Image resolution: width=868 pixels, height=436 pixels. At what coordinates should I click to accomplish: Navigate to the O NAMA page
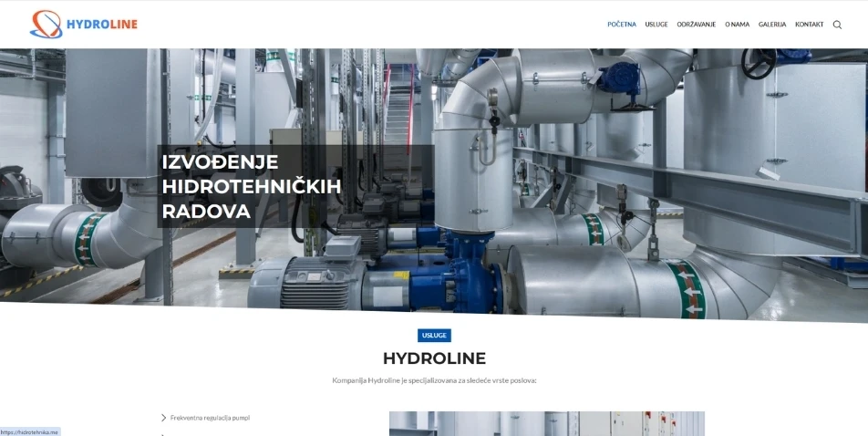coord(737,25)
